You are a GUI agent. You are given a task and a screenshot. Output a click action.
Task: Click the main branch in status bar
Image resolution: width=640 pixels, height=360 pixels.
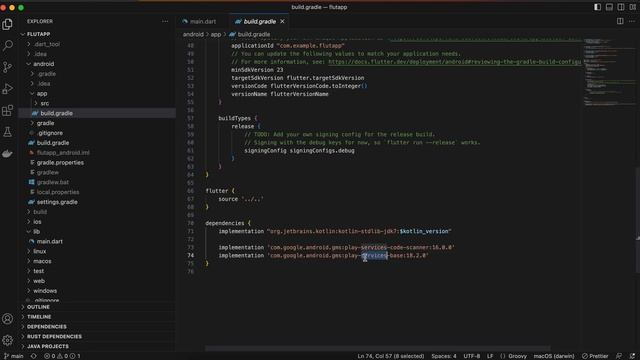13,356
